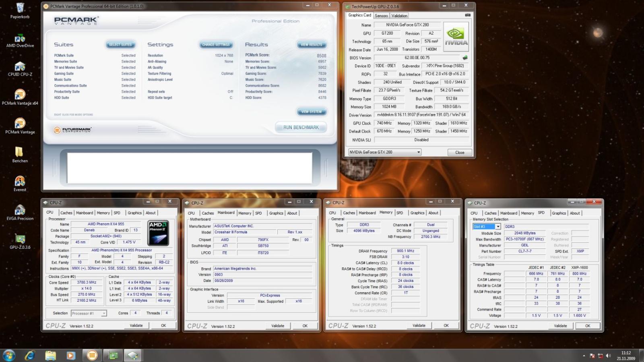Viewport: 644px width, 362px height.
Task: Switch to the Validation tab in GPU-Z
Action: coord(399,16)
